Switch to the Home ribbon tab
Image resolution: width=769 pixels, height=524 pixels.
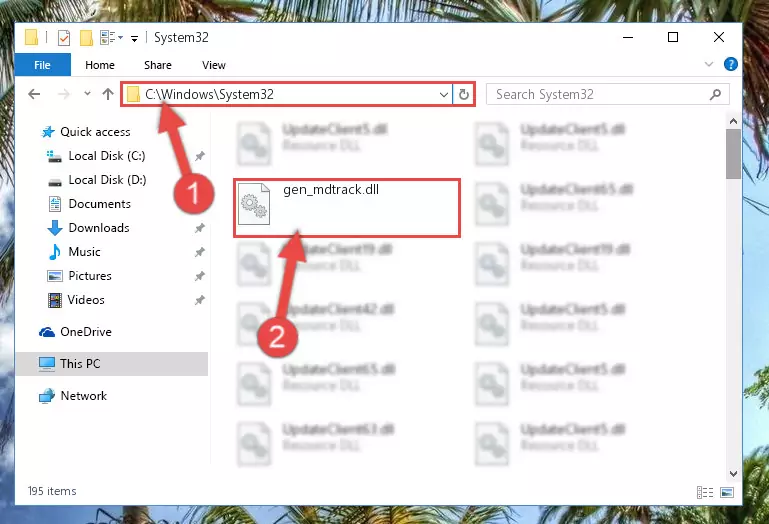[100, 65]
